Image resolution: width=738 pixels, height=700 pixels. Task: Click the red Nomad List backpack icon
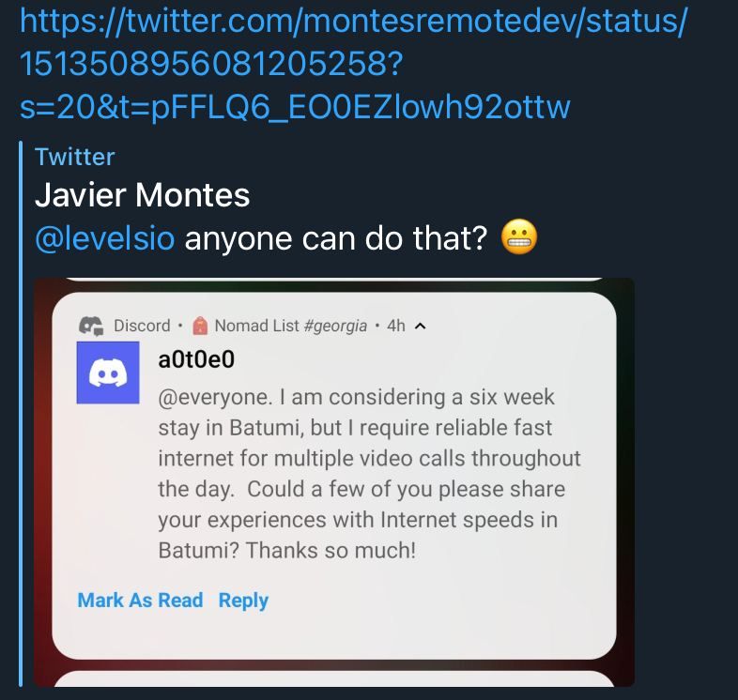[199, 326]
